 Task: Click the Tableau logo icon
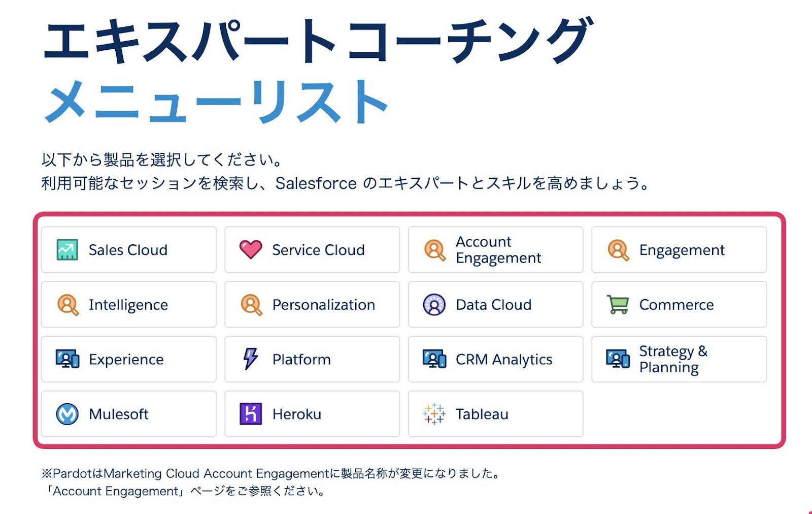434,414
